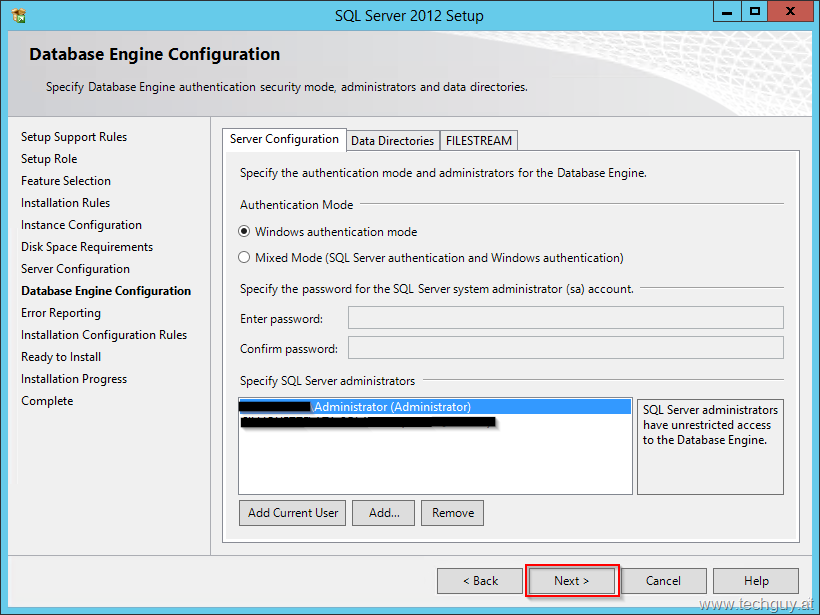The width and height of the screenshot is (820, 615).
Task: Click the Remove button
Action: coord(452,513)
